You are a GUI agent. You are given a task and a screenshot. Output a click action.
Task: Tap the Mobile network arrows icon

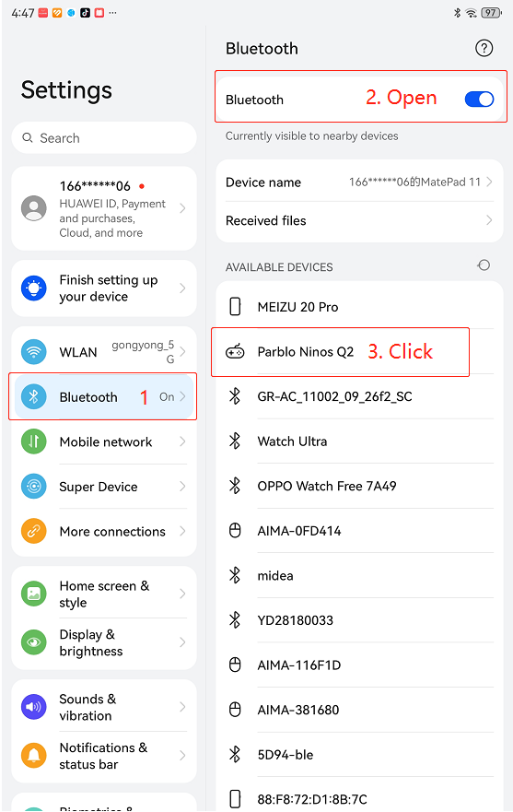(x=34, y=441)
